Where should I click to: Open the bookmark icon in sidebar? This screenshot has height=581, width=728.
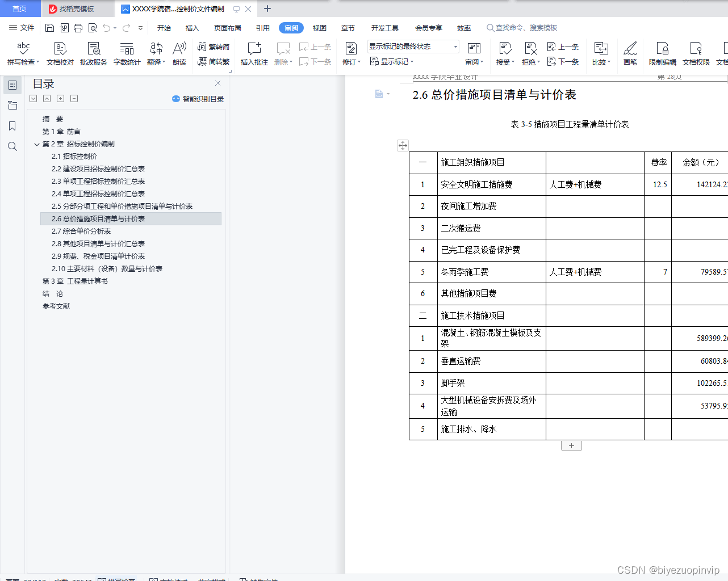point(12,126)
